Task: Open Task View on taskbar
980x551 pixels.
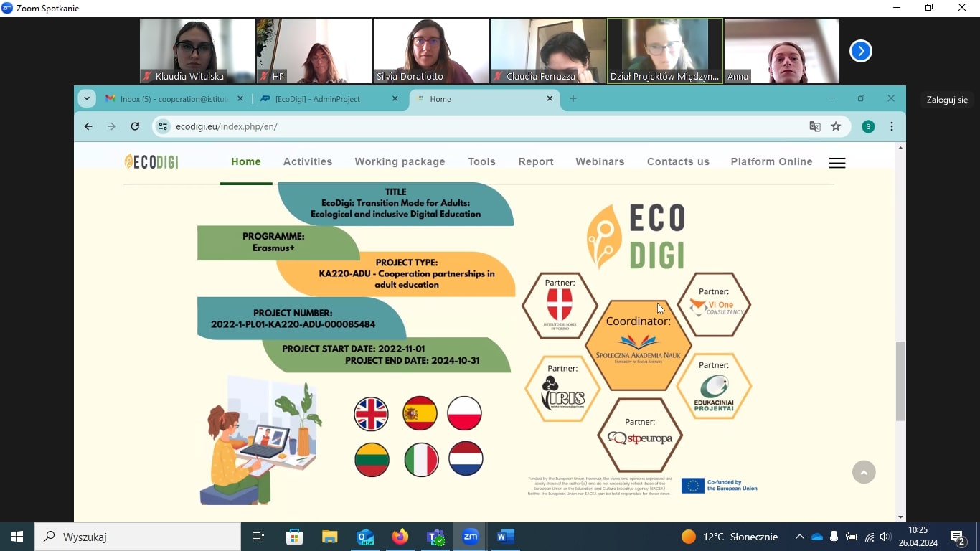Action: pos(258,537)
